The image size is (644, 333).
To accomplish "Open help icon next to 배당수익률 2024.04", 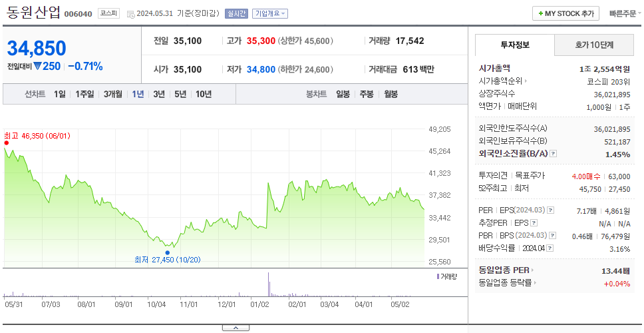I will (550, 248).
